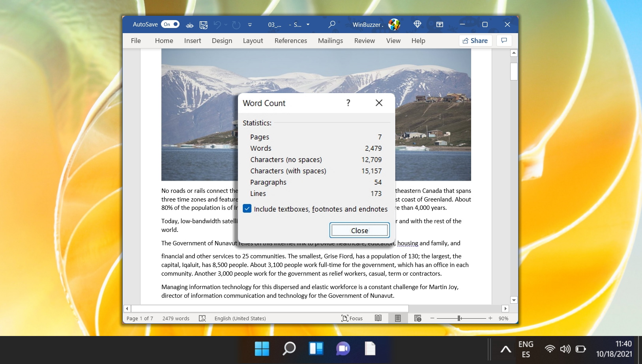
Task: Switch to Read Mode view icon
Action: click(x=378, y=318)
